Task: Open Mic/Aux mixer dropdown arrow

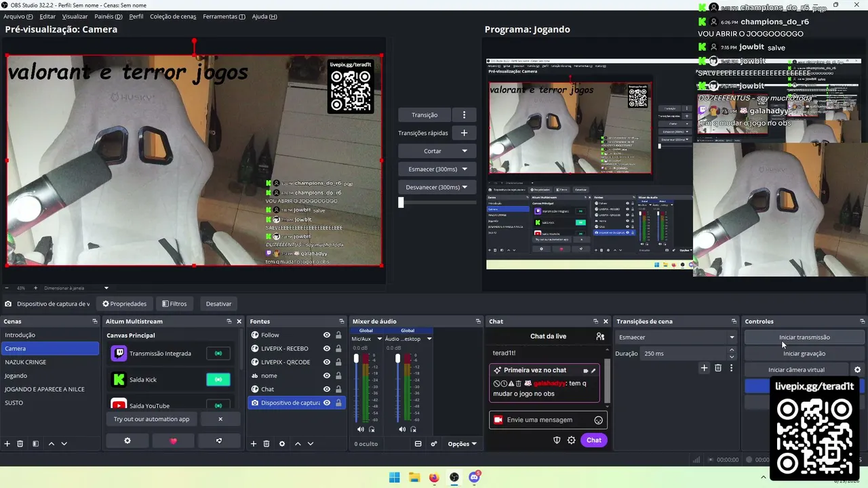Action: tap(379, 339)
